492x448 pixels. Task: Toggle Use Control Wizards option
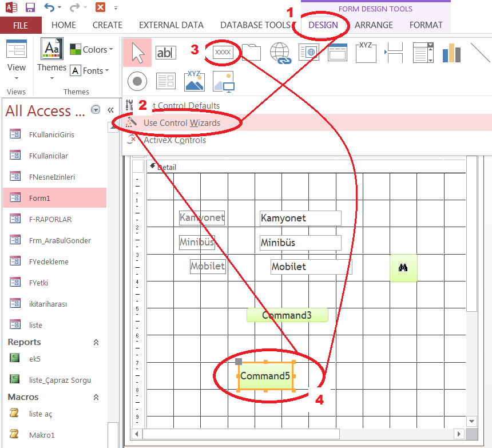click(x=181, y=122)
